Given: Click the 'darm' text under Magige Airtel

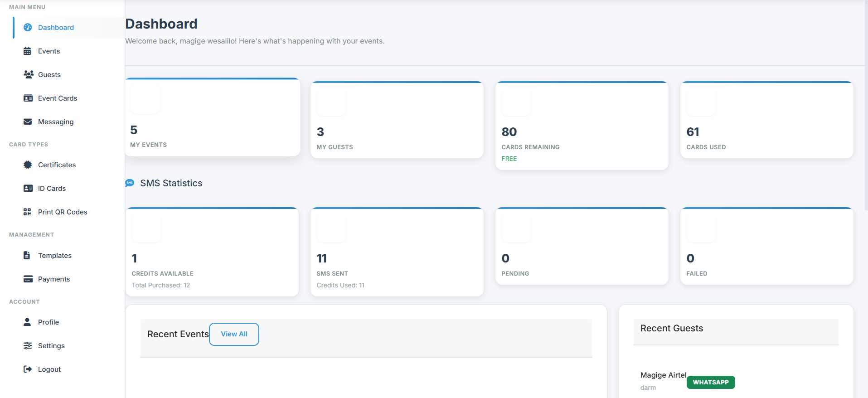Looking at the screenshot, I should 648,388.
